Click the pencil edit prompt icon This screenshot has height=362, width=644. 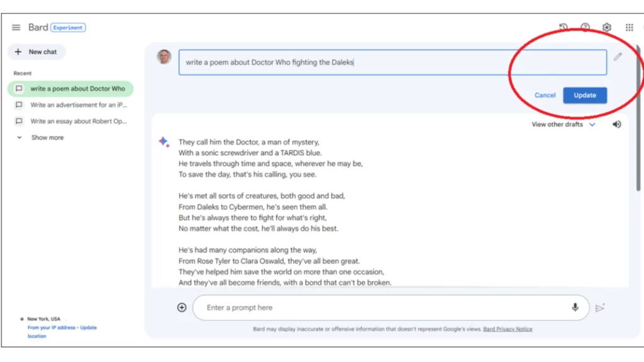coord(618,57)
